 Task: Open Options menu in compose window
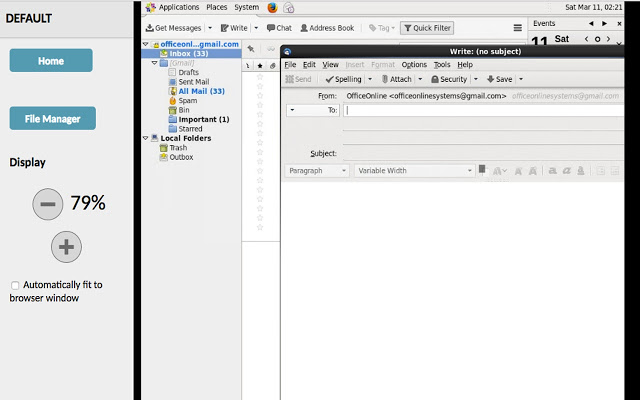(414, 64)
